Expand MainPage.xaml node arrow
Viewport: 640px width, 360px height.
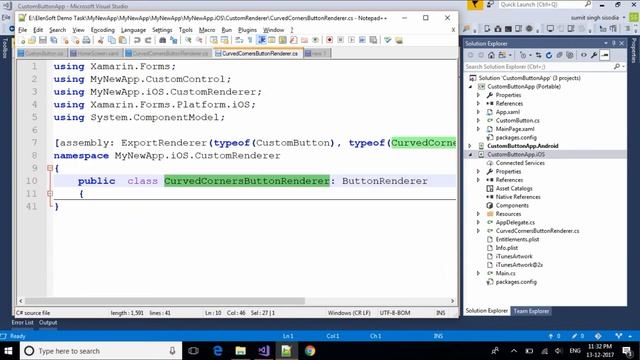[478, 129]
